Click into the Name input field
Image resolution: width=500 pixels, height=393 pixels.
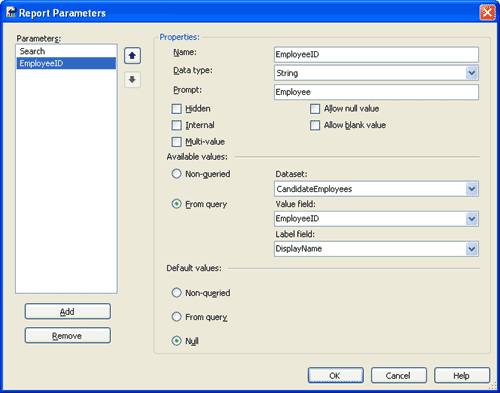click(x=376, y=55)
